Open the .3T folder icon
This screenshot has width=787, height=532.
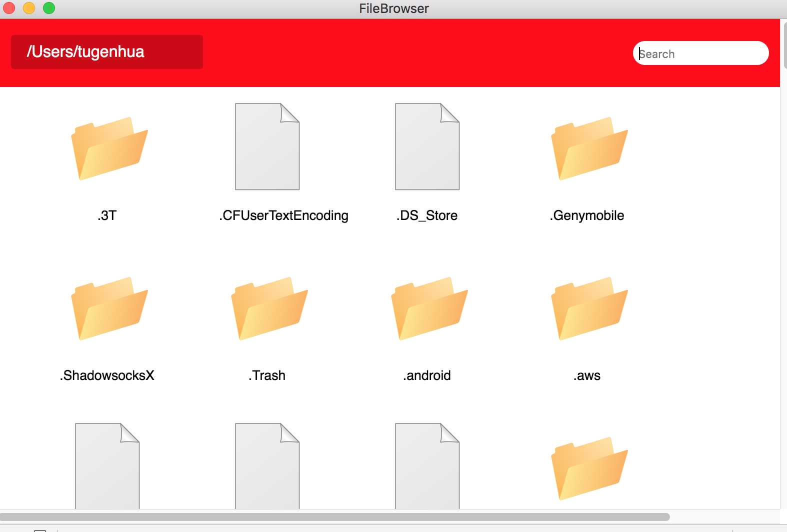click(109, 148)
